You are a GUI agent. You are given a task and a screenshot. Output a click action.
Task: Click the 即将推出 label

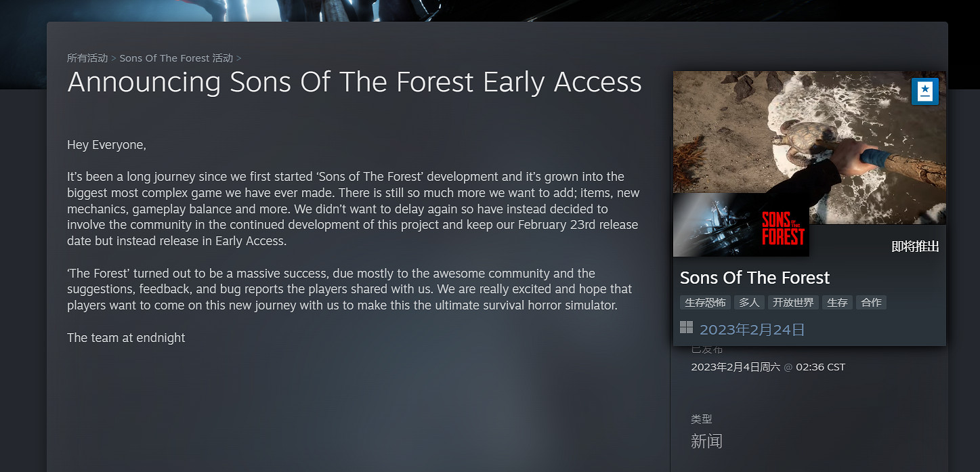[915, 246]
